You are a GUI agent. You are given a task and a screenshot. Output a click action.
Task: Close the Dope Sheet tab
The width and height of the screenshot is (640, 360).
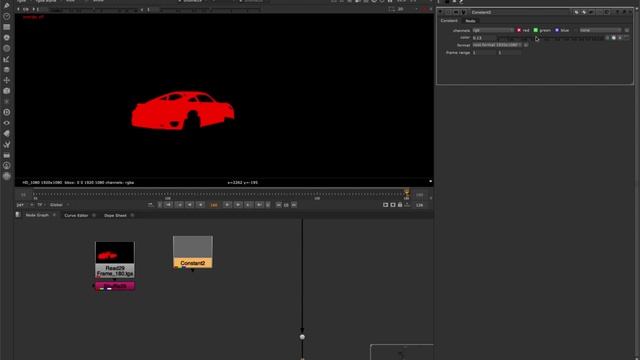(x=132, y=215)
